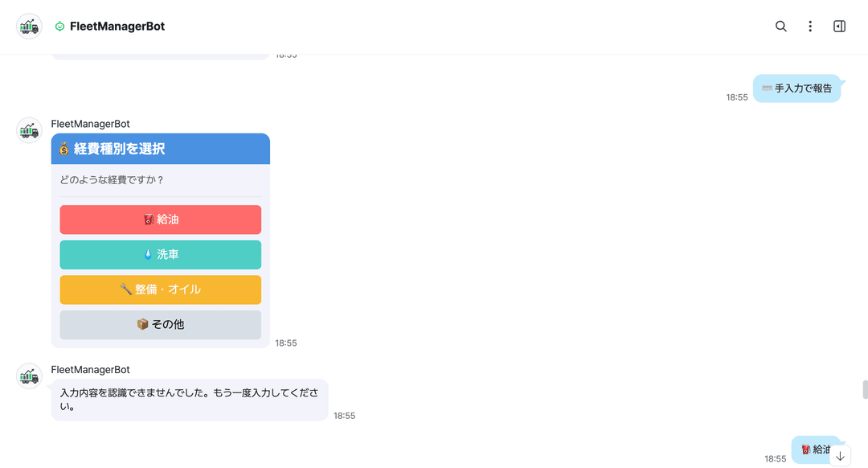The height and width of the screenshot is (468, 868).
Task: Click the bot avatar beside the error message
Action: tap(29, 376)
